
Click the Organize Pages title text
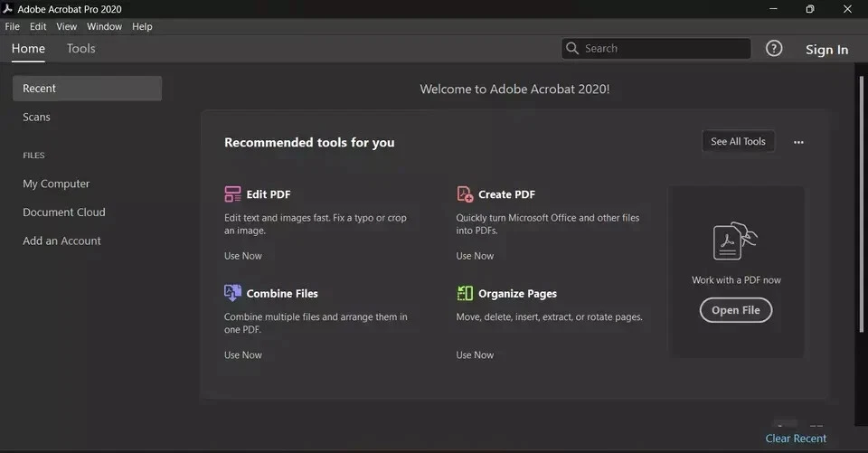tap(517, 294)
